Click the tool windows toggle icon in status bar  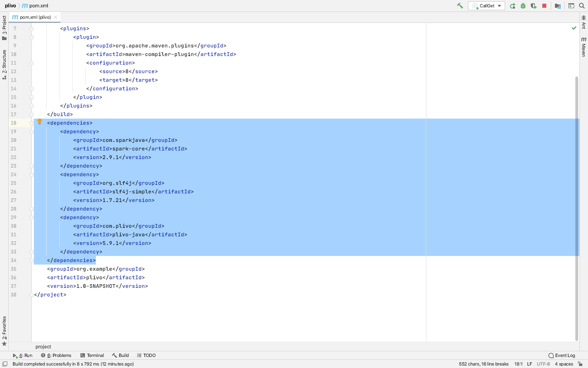pos(5,364)
